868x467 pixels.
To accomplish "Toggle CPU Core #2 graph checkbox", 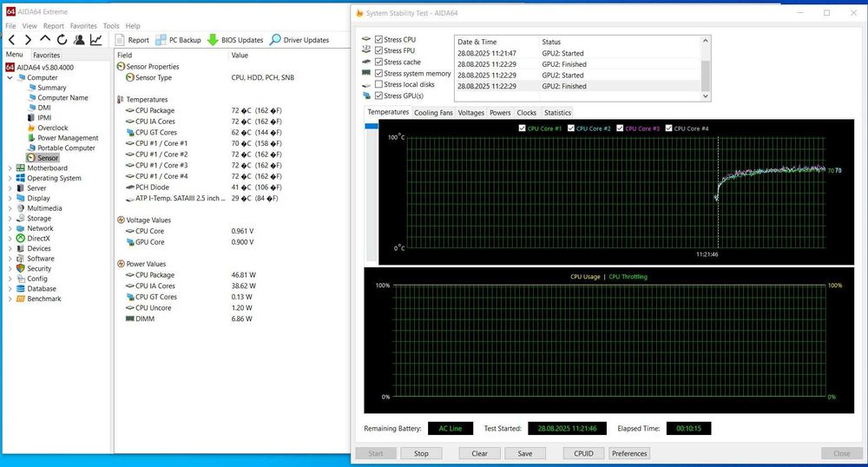I will [571, 128].
